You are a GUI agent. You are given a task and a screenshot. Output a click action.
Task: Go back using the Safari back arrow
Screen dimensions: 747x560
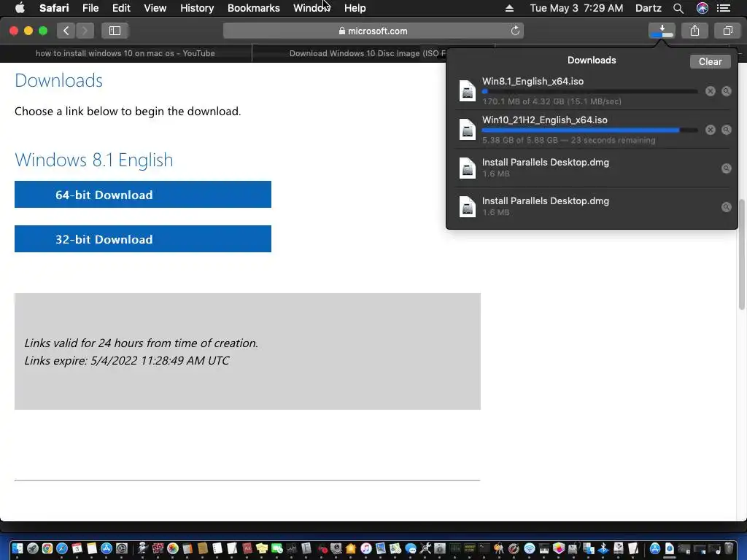[66, 31]
